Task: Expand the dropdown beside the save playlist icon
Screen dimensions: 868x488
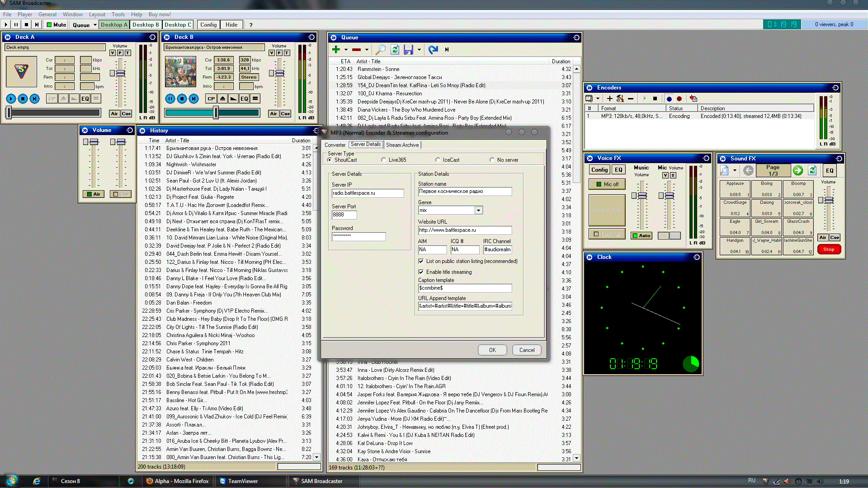Action: 420,50
